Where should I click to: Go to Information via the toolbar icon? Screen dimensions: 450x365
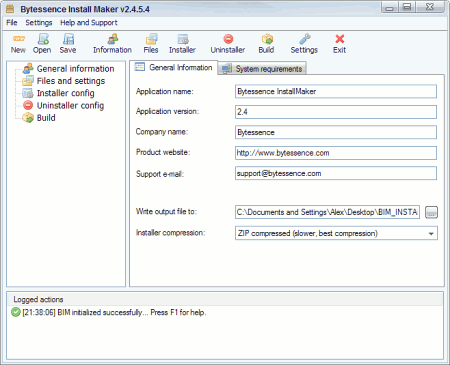[112, 44]
